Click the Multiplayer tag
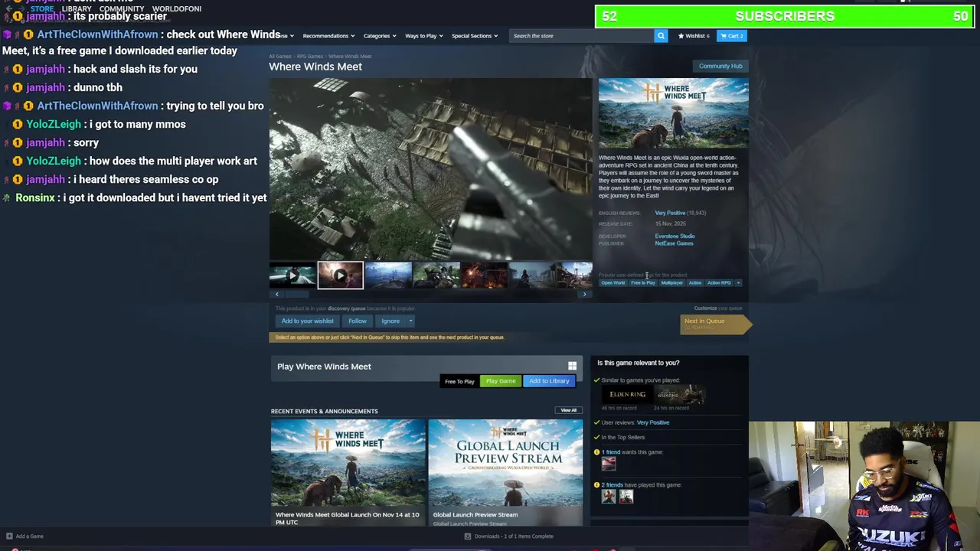 [671, 283]
